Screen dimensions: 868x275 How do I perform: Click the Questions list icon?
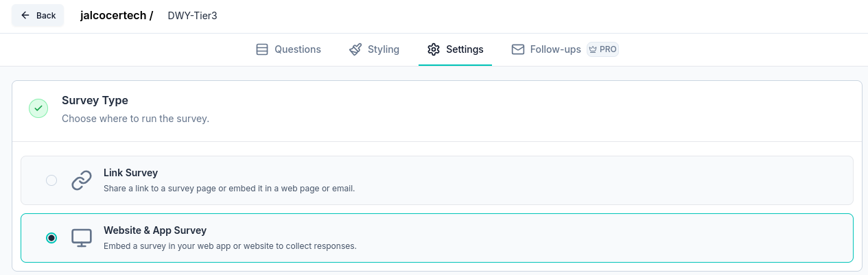click(261, 49)
